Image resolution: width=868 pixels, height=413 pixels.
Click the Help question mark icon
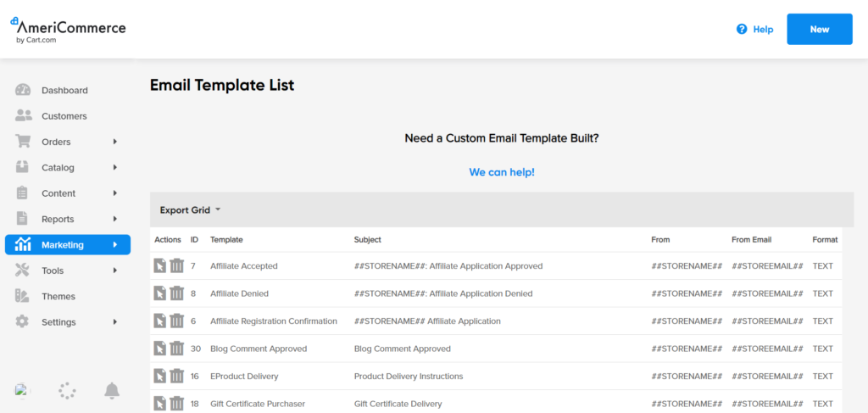pos(742,30)
